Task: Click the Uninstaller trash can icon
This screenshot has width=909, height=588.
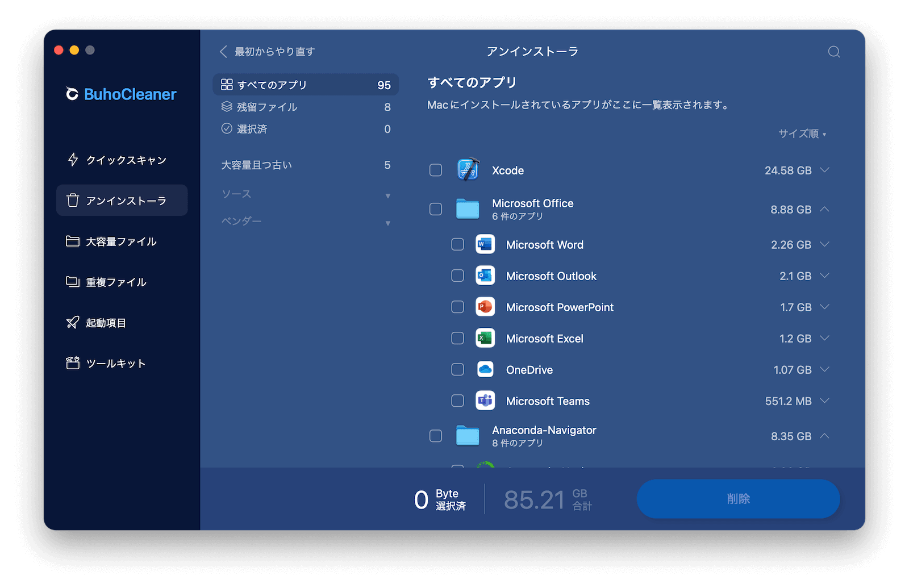Action: [x=73, y=200]
